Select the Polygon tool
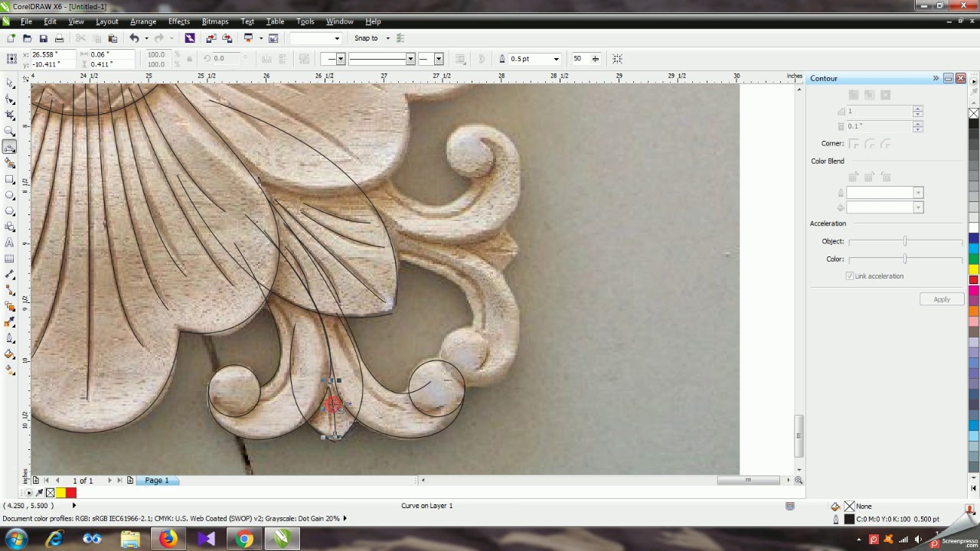Image resolution: width=980 pixels, height=551 pixels. coord(10,210)
